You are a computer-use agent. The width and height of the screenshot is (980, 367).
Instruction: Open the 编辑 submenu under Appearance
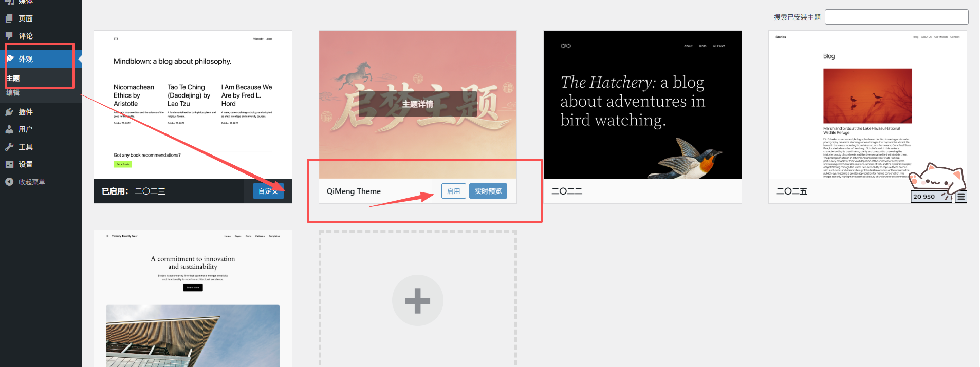coord(13,93)
